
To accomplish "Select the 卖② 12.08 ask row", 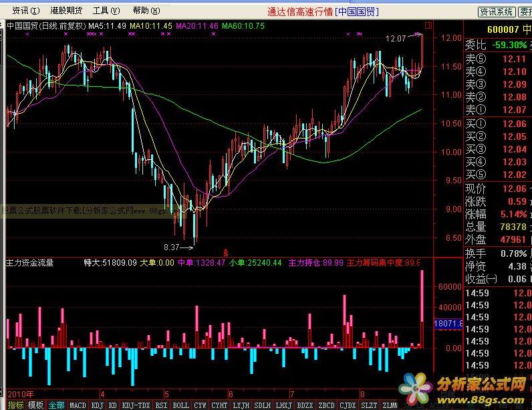I will 497,97.
